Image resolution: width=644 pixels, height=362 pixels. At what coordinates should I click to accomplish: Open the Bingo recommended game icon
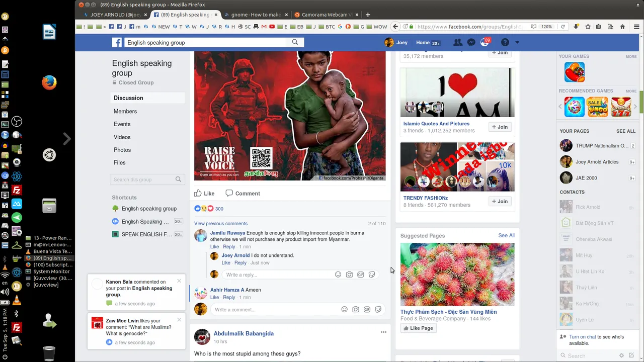597,107
